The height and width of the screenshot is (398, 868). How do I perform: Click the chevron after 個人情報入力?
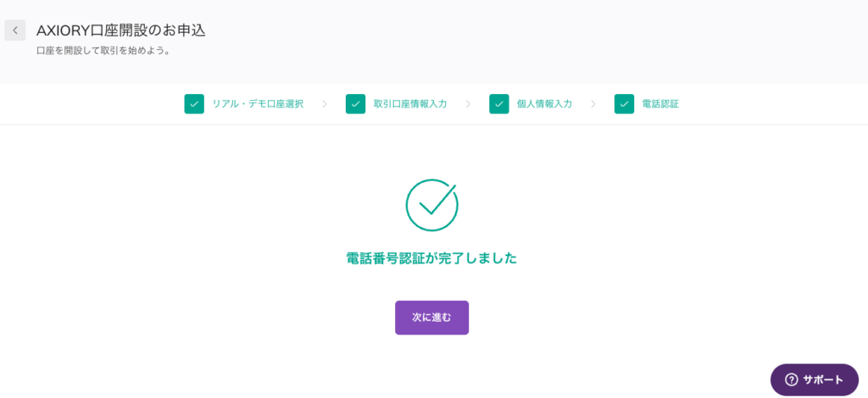tap(593, 104)
